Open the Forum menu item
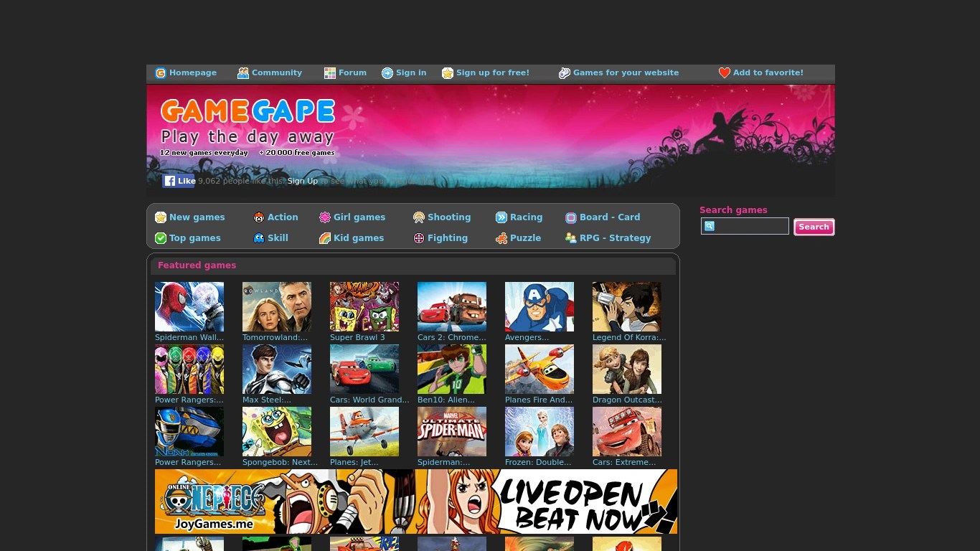Image resolution: width=980 pixels, height=551 pixels. [345, 73]
